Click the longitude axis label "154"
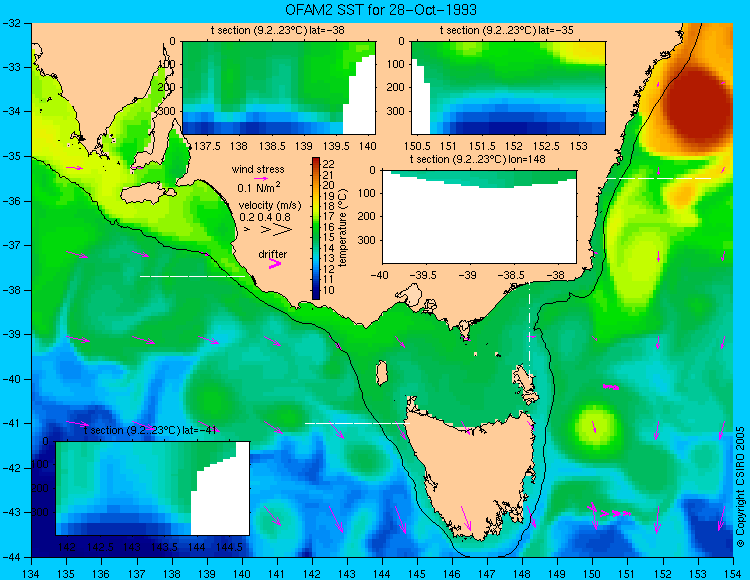 [x=732, y=573]
